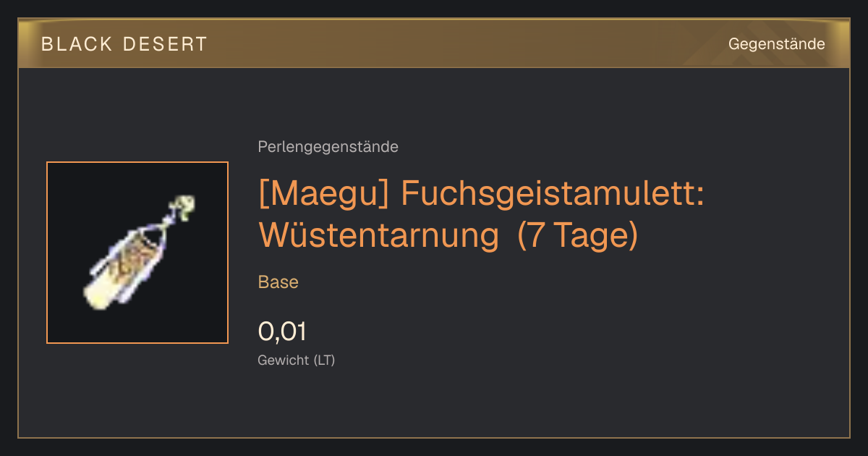Click the orange-framed item thumbnail box

(137, 253)
